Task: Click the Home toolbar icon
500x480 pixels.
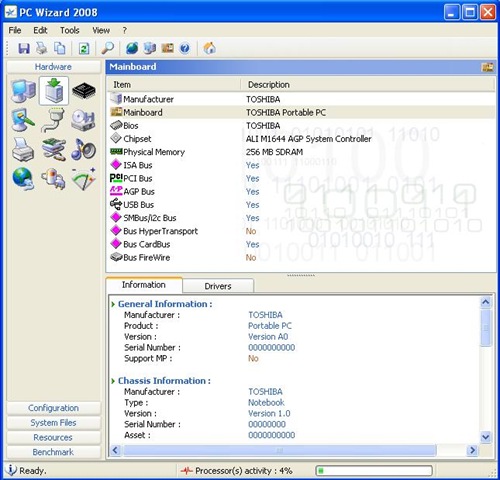Action: (x=210, y=49)
